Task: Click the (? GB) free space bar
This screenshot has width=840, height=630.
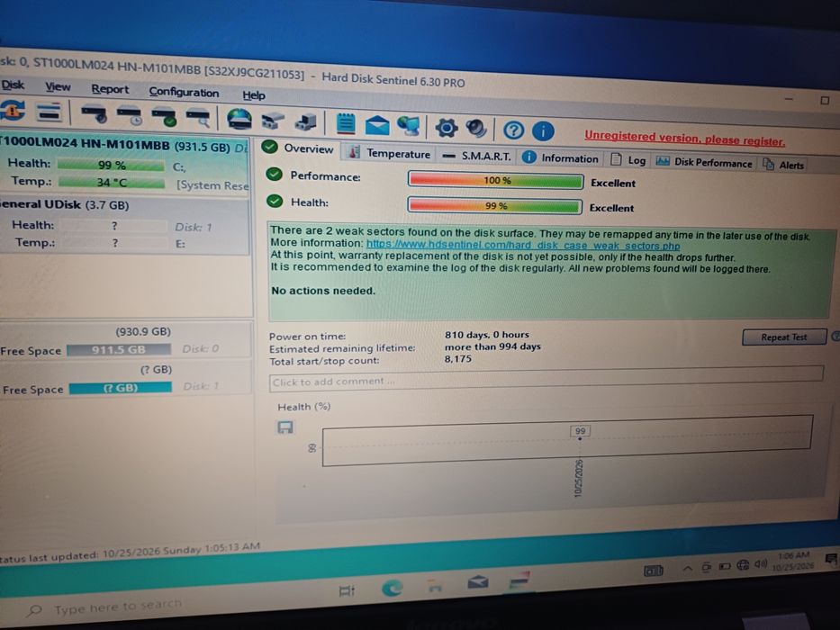Action: (121, 387)
